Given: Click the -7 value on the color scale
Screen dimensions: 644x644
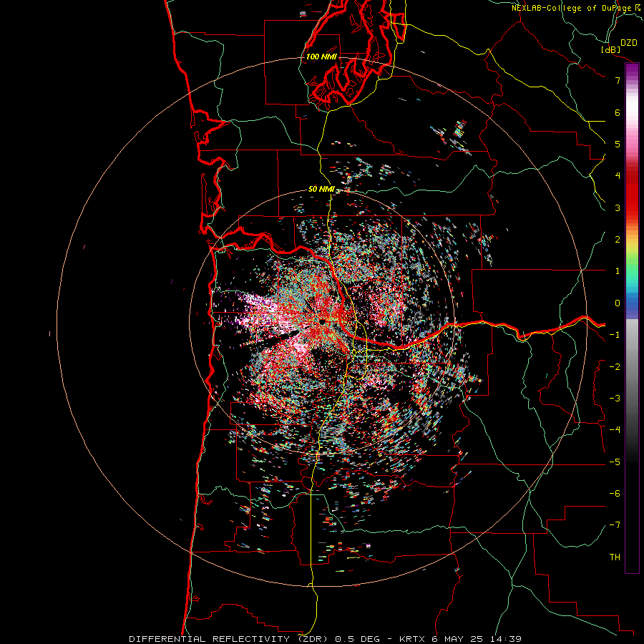Looking at the screenshot, I should 615,525.
